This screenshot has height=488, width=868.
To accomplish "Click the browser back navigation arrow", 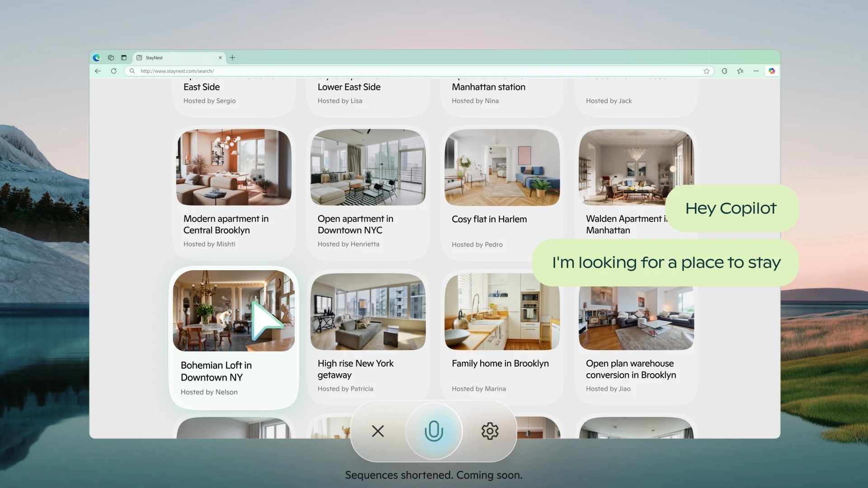I will pyautogui.click(x=97, y=71).
